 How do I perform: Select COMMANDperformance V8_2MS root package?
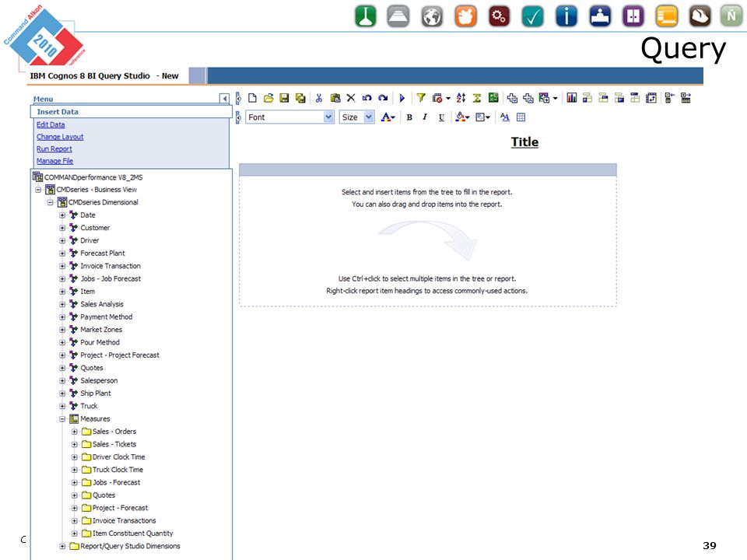93,177
